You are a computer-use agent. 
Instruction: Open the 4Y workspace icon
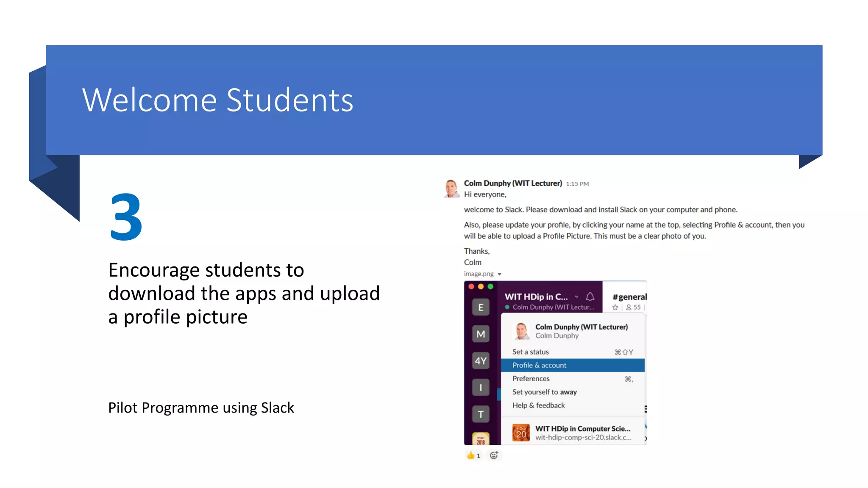coord(481,360)
